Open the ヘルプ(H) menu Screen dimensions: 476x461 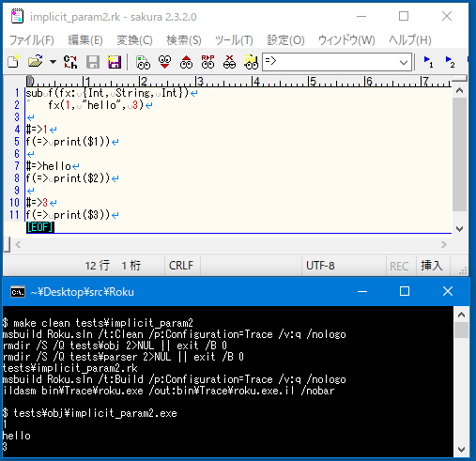coord(410,40)
